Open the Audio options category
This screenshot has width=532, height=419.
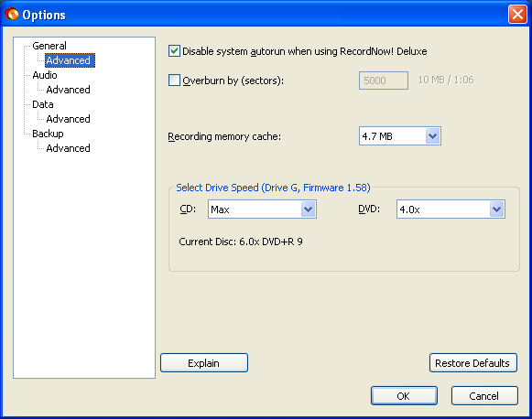pyautogui.click(x=45, y=75)
